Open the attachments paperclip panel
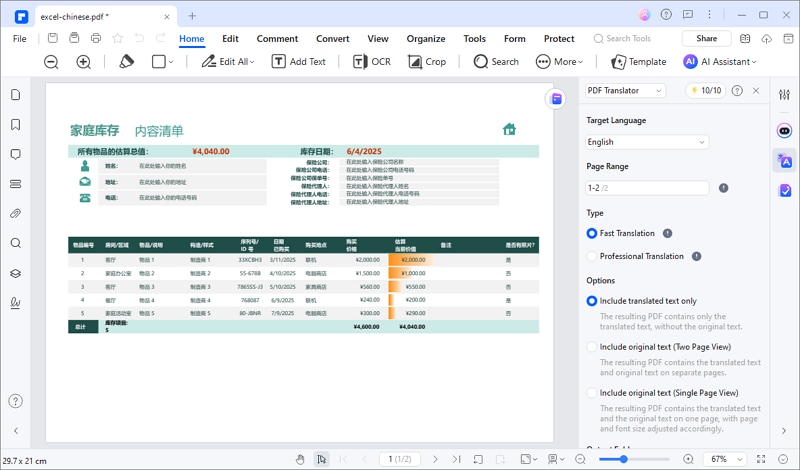 (x=16, y=213)
